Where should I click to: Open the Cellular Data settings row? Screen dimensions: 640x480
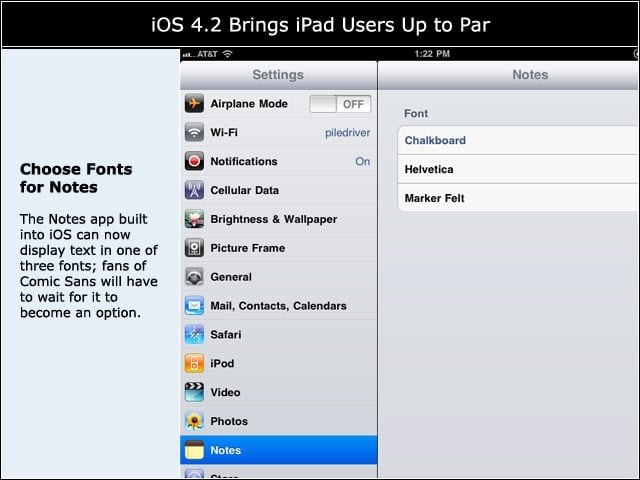[x=278, y=190]
